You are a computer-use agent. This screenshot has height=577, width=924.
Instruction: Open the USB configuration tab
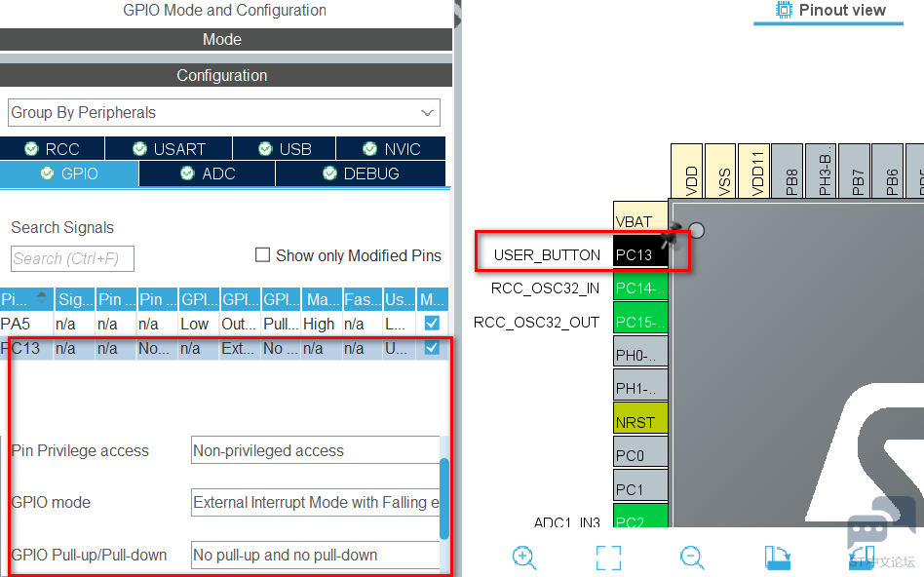(x=284, y=148)
